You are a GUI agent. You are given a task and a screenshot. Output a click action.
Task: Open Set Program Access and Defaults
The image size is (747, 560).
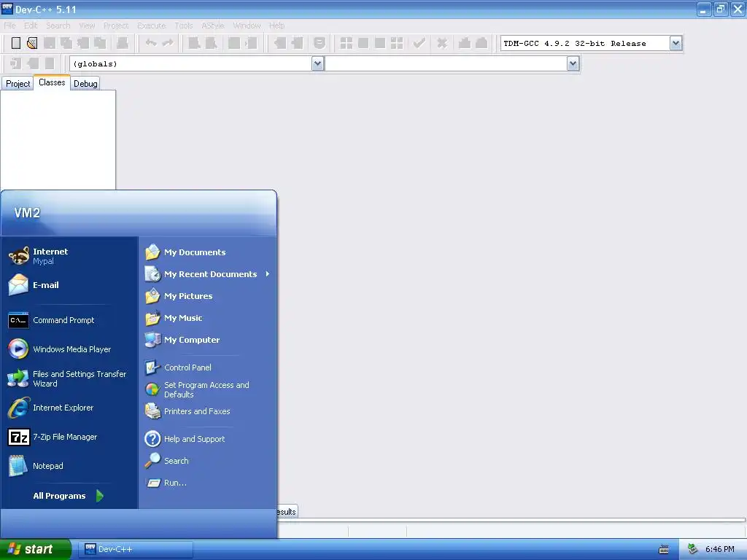(208, 389)
